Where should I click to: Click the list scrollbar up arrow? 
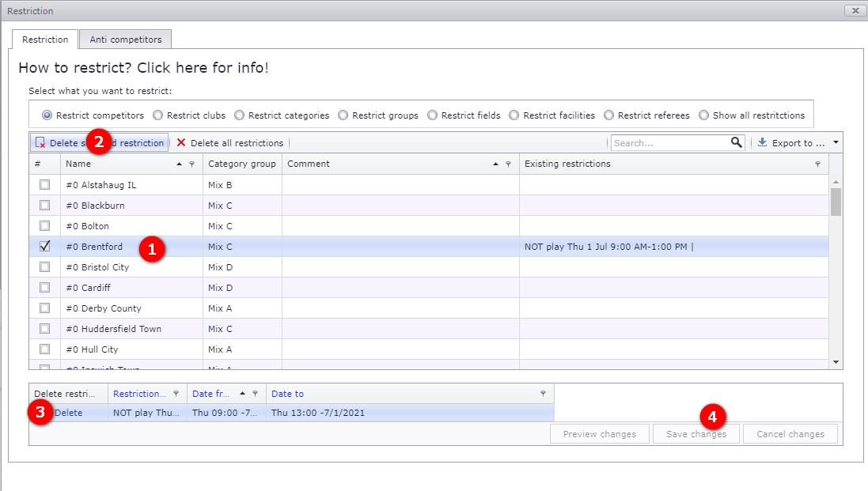pos(836,181)
